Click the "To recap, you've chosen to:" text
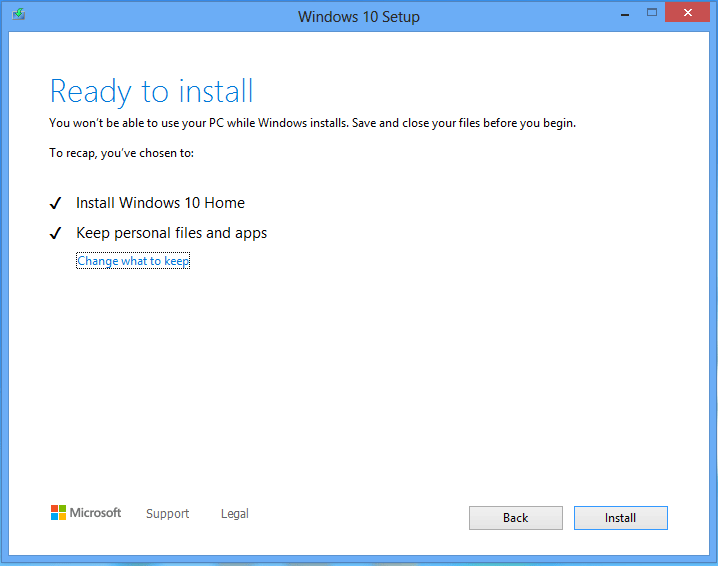 click(x=121, y=153)
